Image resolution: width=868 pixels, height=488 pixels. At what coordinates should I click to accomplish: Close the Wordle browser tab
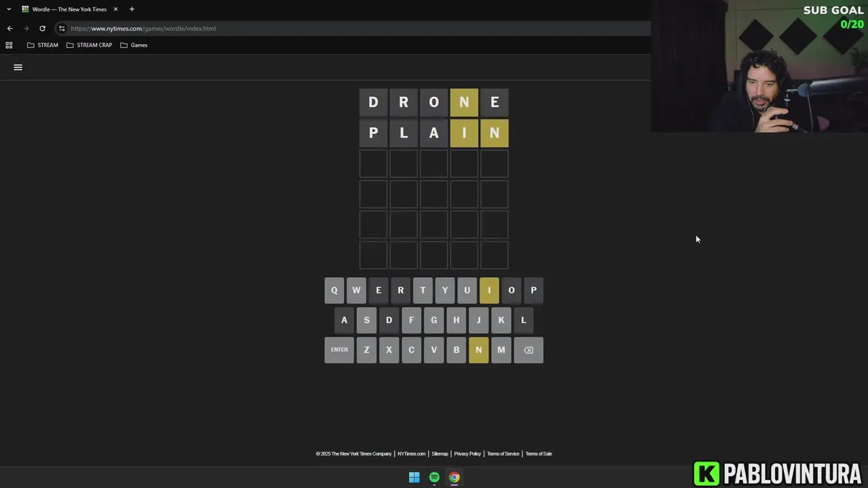[115, 9]
